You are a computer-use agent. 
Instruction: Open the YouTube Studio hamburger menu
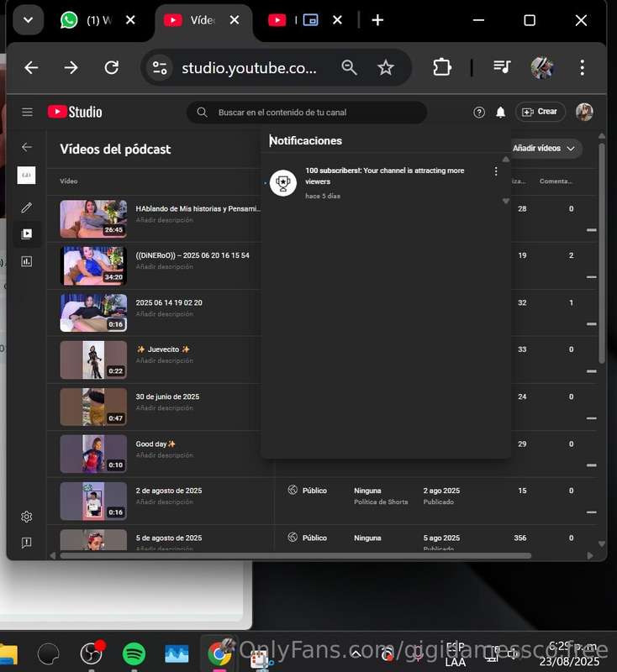pos(27,113)
